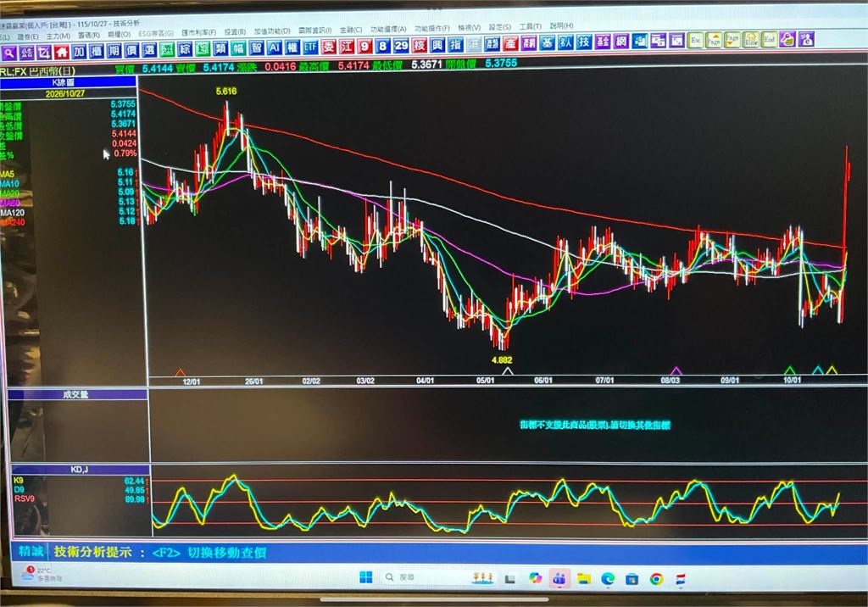Image resolution: width=868 pixels, height=607 pixels.
Task: Open Microsoft Edge from the taskbar
Action: 608,579
